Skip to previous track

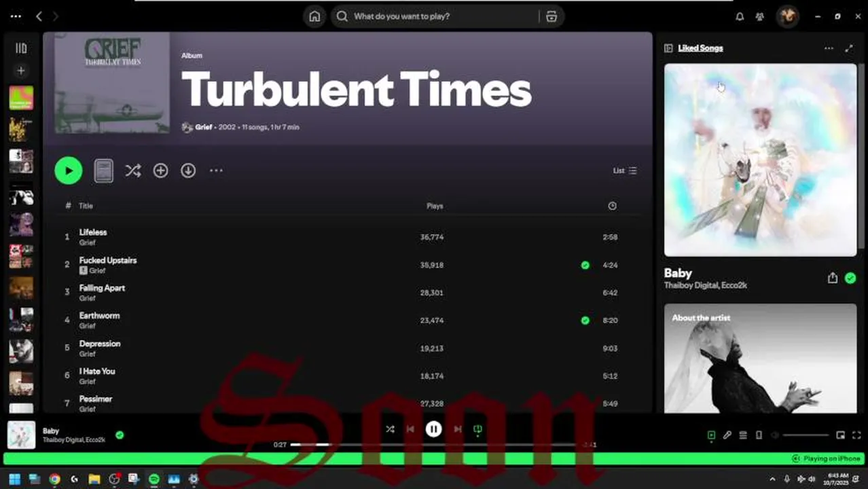[x=410, y=429]
